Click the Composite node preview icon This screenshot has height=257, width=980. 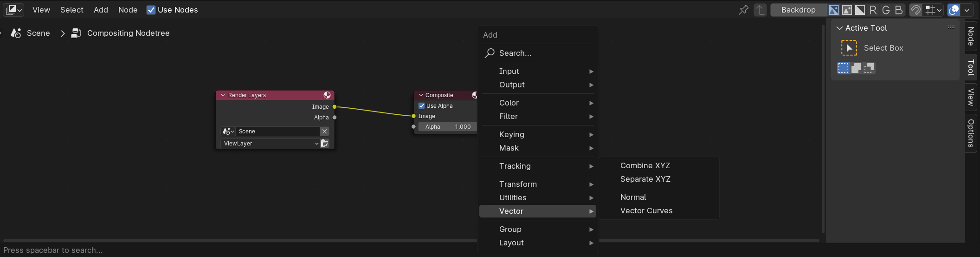(x=474, y=95)
